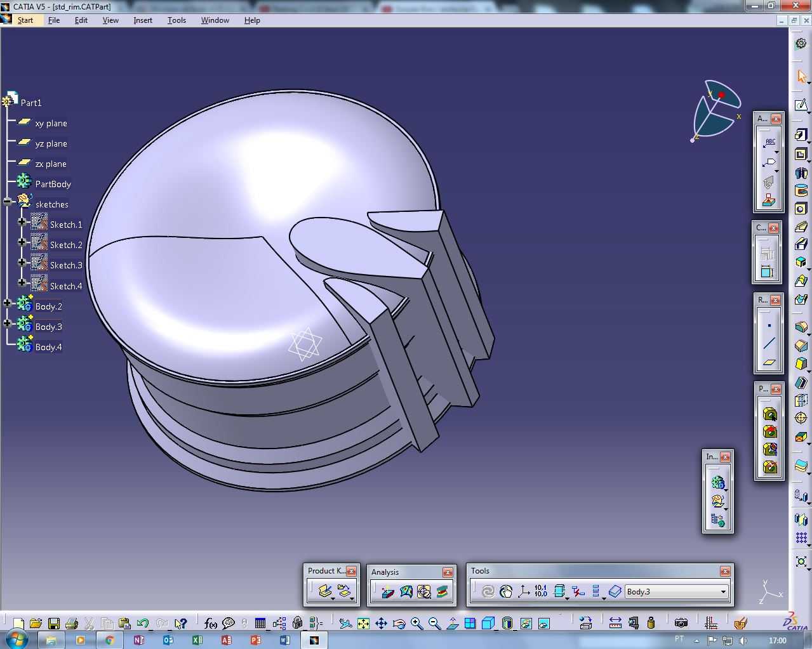Open Chrome from the Windows taskbar

[110, 640]
